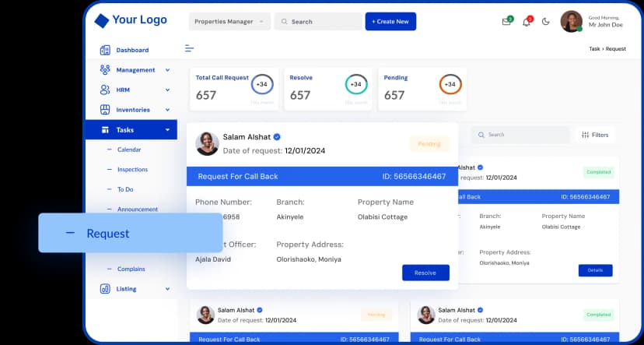Collapse the Tasks menu chevron

(167, 130)
